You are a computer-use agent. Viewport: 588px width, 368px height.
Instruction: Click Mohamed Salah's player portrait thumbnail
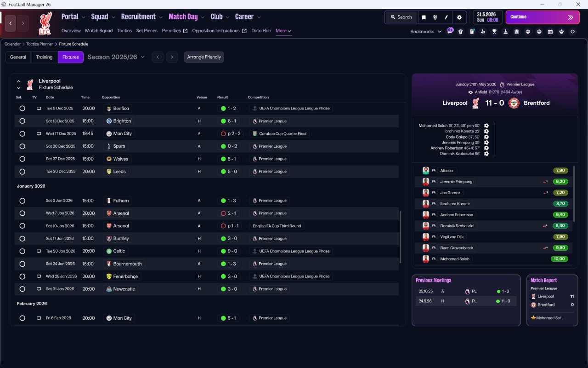click(x=426, y=259)
